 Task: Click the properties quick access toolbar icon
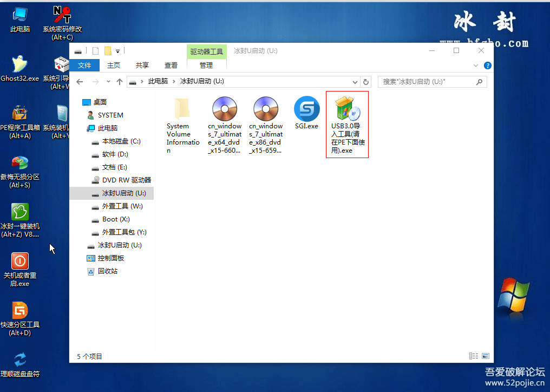(x=95, y=51)
